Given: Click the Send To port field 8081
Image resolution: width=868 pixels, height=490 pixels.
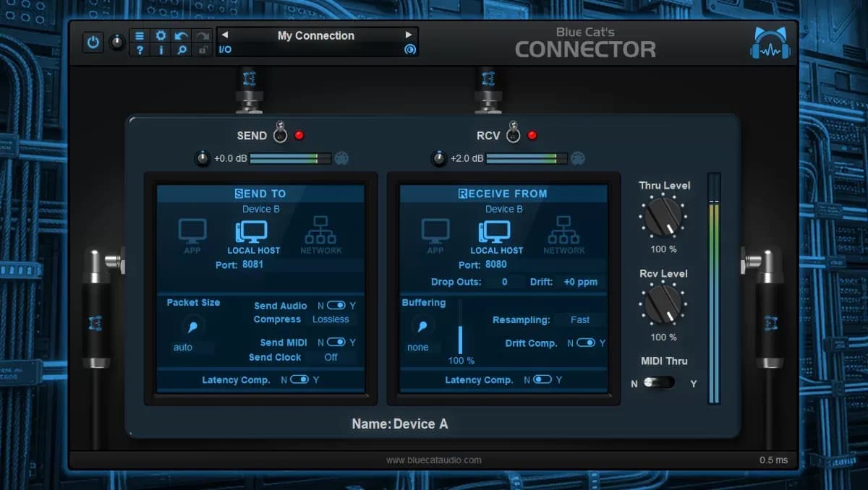Looking at the screenshot, I should [x=302, y=265].
